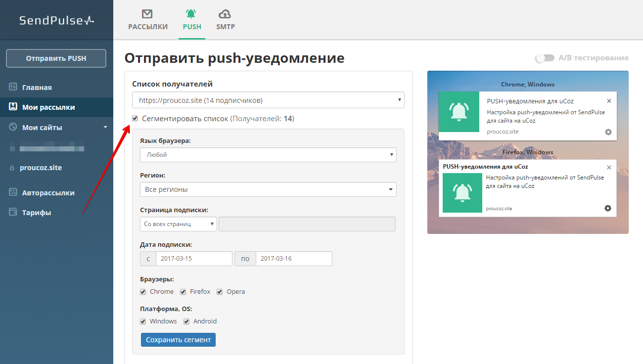Click the subscription start date field
Screen dimensions: 643x364
pyautogui.click(x=194, y=259)
